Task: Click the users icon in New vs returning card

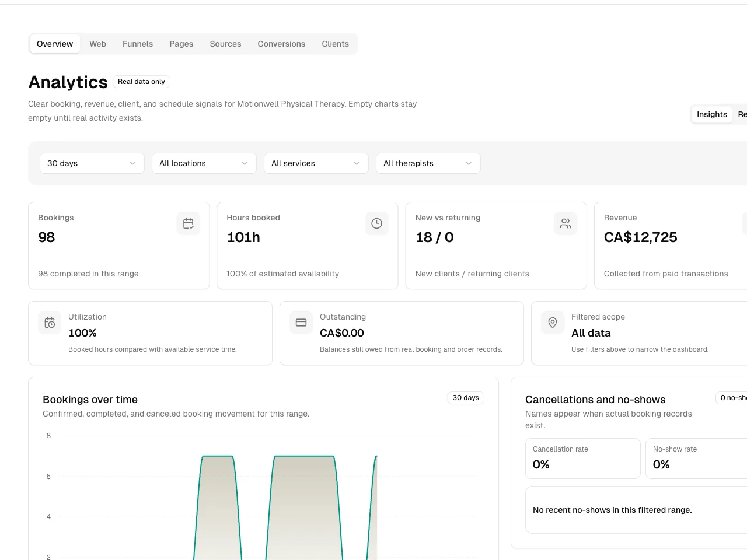Action: [565, 223]
